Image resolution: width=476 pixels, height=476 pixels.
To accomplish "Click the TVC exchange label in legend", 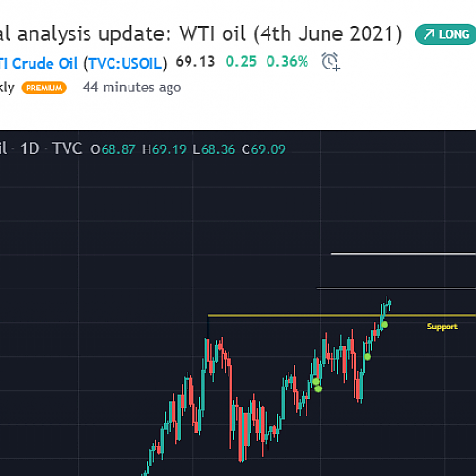I will 68,149.
